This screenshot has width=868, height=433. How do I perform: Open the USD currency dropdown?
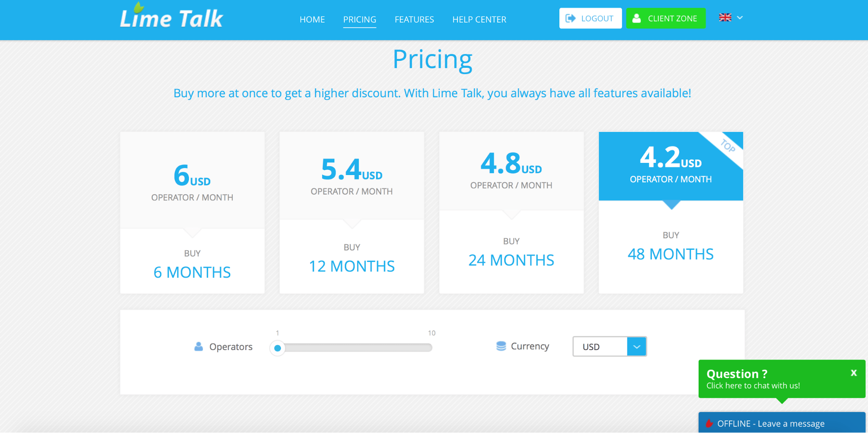click(609, 347)
